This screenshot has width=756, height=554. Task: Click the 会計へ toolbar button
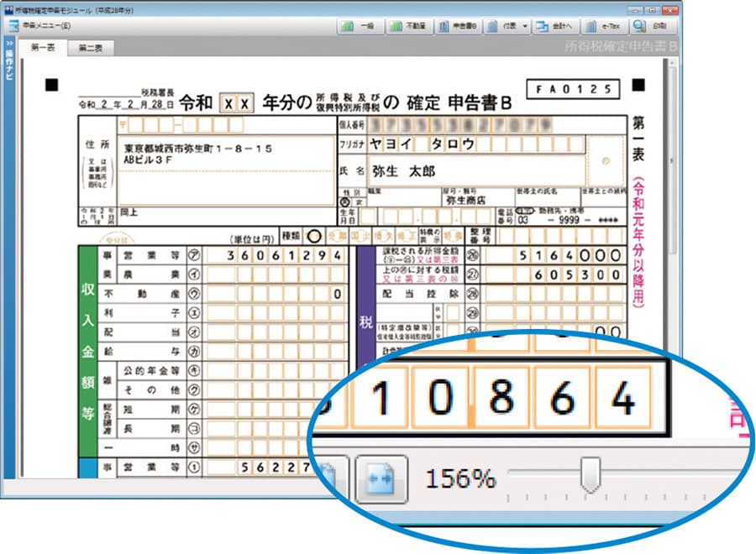pos(554,26)
